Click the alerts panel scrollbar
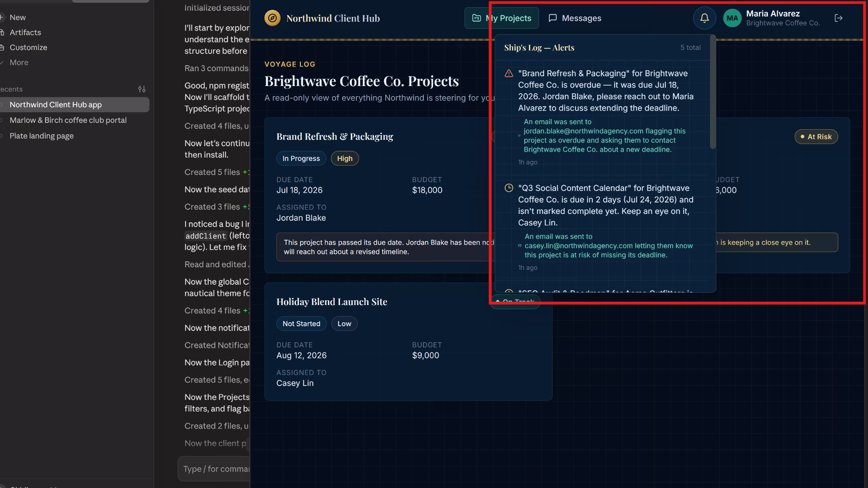Screen dimensions: 868x488 [712, 92]
